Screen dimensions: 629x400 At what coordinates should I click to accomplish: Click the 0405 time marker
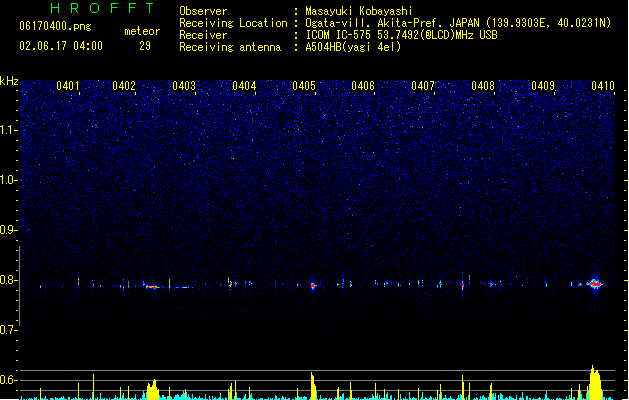(x=304, y=86)
